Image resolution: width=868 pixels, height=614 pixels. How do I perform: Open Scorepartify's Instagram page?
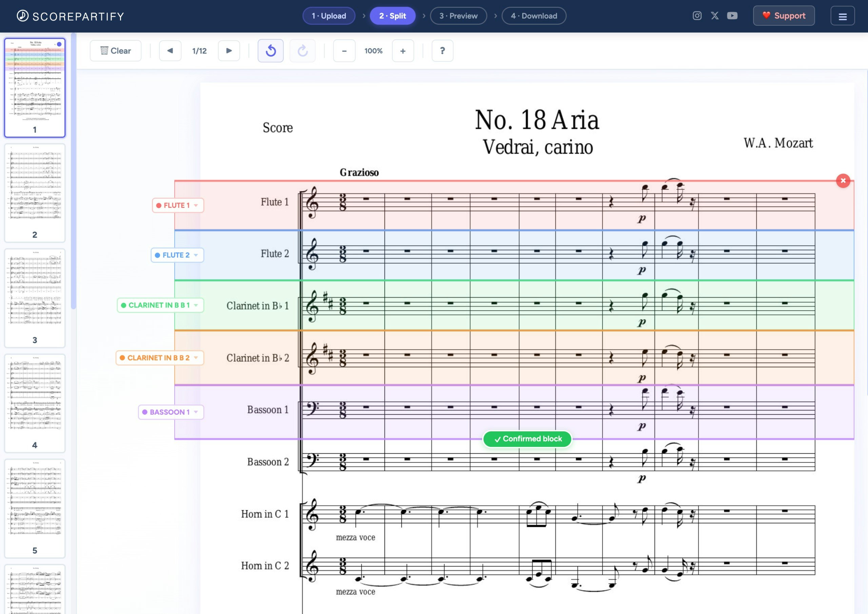pos(697,16)
